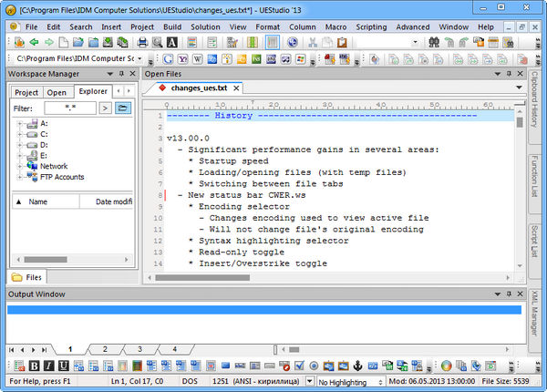Pin the Workspace Manager panel
This screenshot has width=547, height=392.
(119, 74)
